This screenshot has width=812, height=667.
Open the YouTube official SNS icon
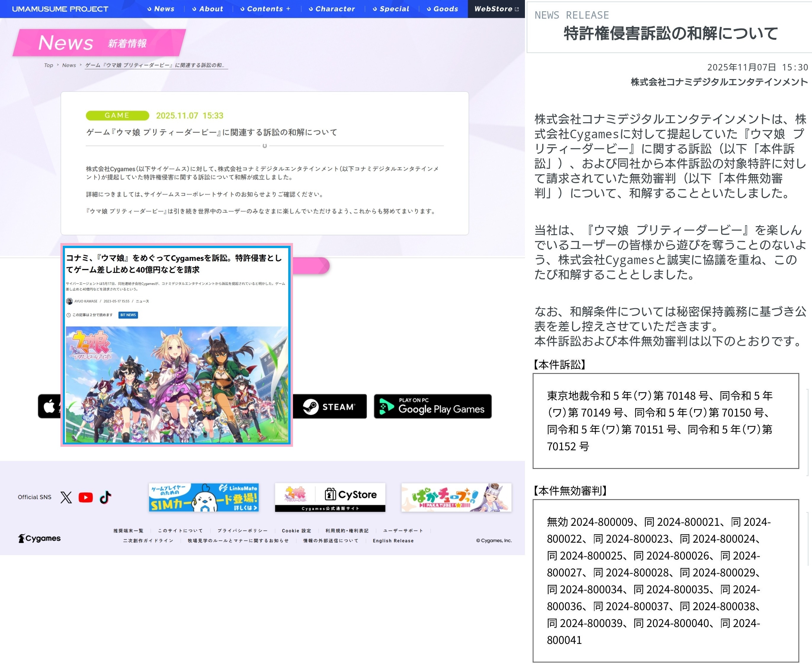(x=85, y=497)
